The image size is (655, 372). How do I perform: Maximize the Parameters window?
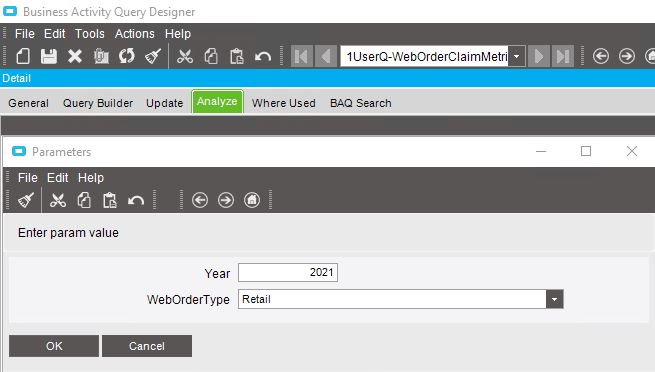[586, 151]
